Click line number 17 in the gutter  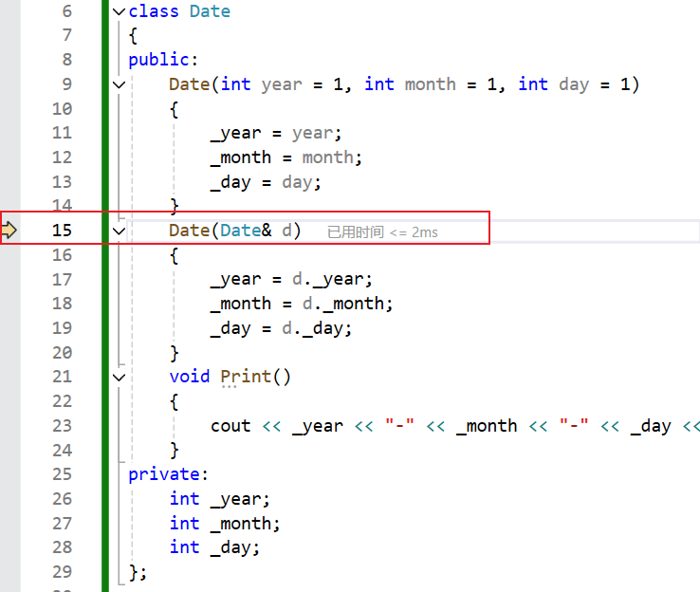coord(62,279)
